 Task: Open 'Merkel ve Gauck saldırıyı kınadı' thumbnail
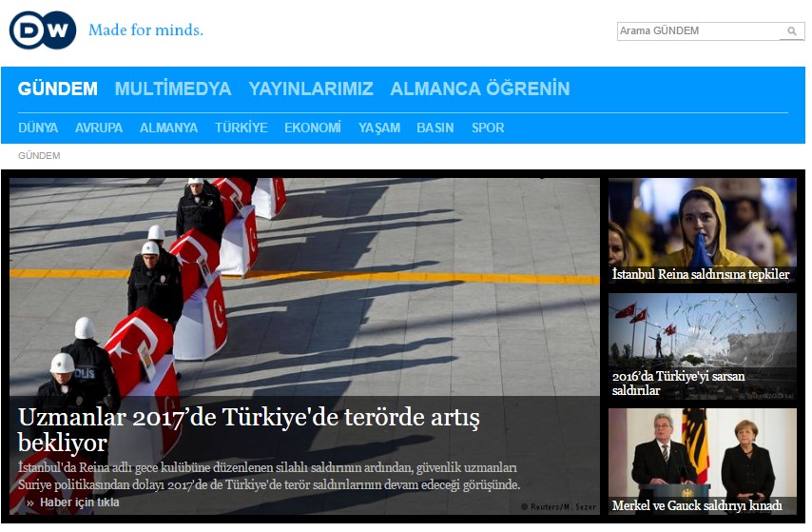coord(703,462)
